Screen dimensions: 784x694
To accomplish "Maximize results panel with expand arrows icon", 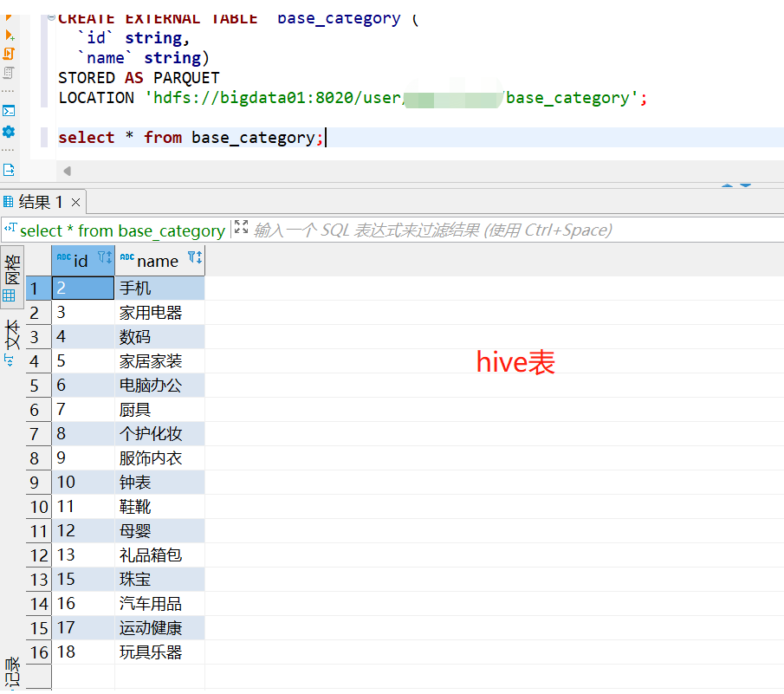I will tap(241, 226).
